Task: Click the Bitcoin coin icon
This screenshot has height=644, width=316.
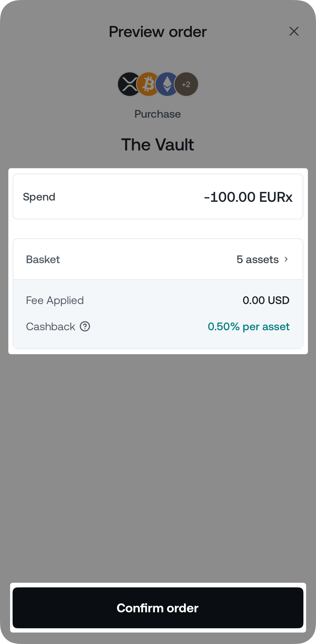Action: click(148, 84)
